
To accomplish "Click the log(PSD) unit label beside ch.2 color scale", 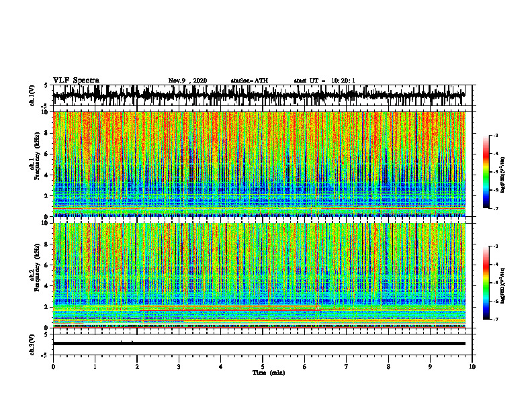I will click(503, 285).
